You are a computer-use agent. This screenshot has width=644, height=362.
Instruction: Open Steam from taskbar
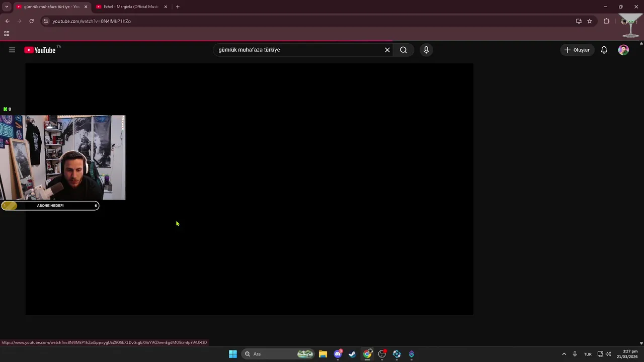coord(352,354)
